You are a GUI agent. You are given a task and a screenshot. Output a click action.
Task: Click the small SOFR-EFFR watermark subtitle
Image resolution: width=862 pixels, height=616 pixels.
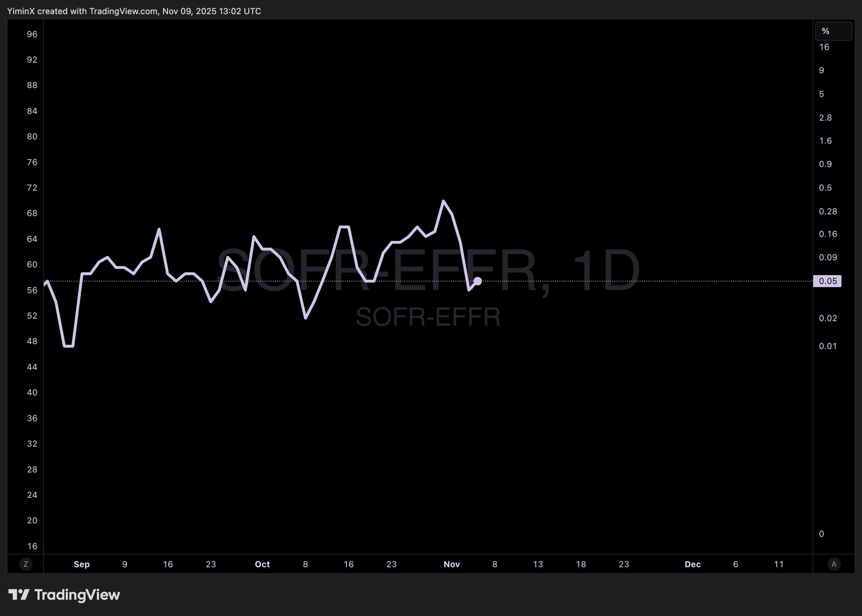[428, 317]
